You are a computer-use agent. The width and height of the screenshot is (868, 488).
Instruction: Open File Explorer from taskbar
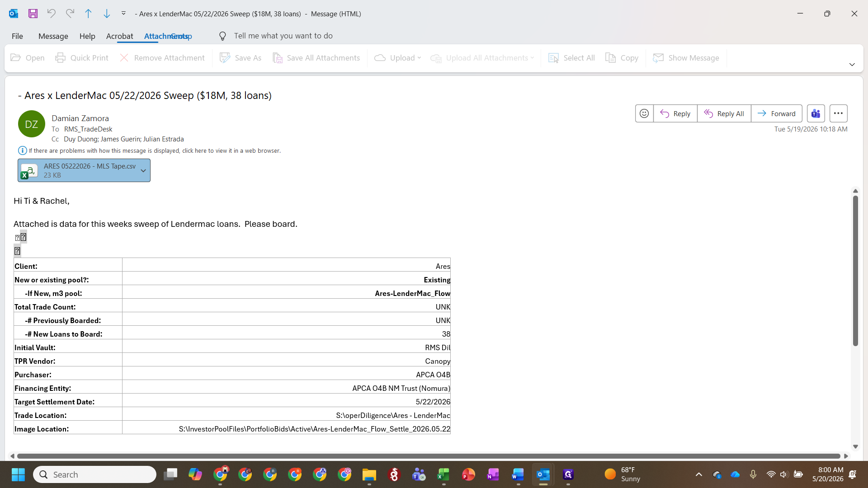pyautogui.click(x=369, y=474)
